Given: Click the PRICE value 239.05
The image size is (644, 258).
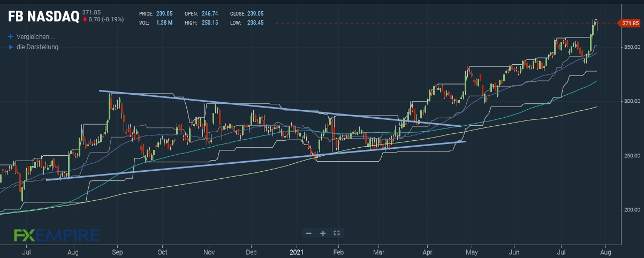Looking at the screenshot, I should (165, 13).
